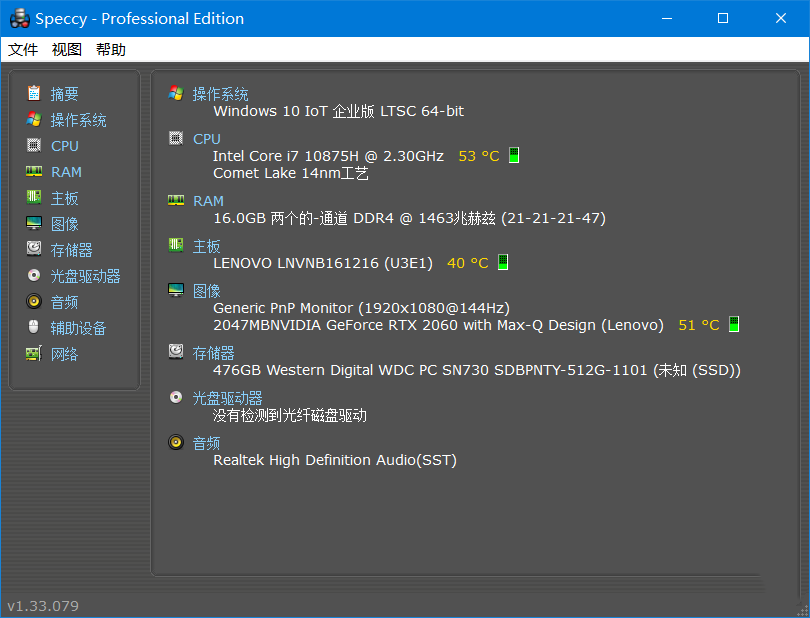Open the 视图 menu

click(67, 50)
